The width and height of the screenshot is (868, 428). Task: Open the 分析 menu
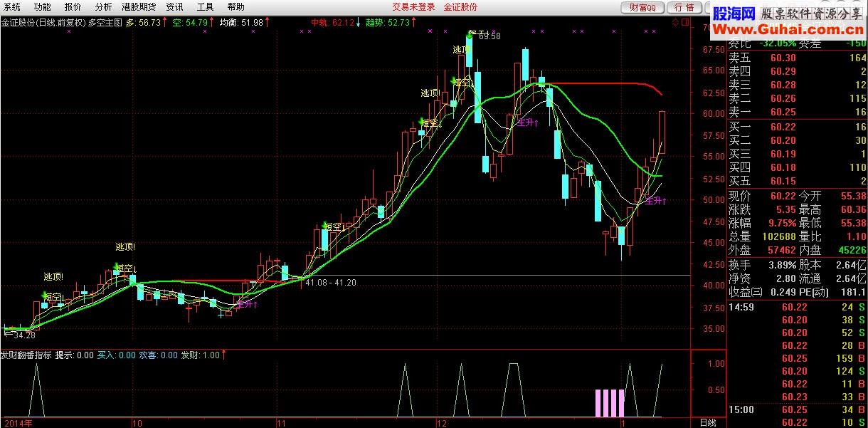103,6
